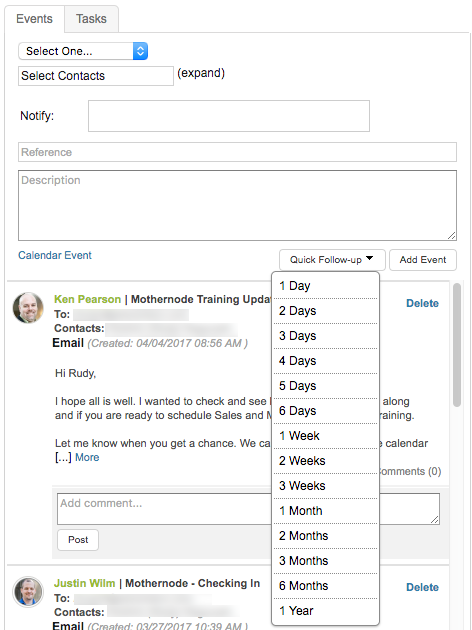Select the Events tab

tap(35, 19)
